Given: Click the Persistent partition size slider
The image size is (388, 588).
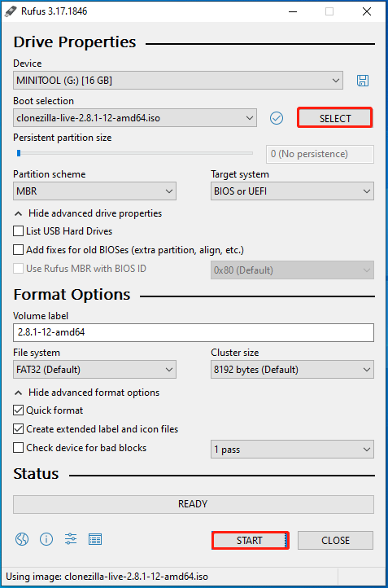Looking at the screenshot, I should pyautogui.click(x=133, y=153).
